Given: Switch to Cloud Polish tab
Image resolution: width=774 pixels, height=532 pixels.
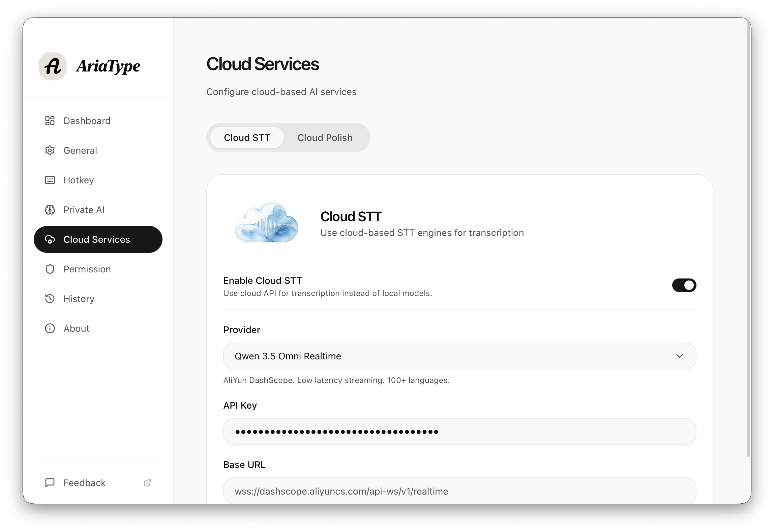Looking at the screenshot, I should [x=325, y=138].
